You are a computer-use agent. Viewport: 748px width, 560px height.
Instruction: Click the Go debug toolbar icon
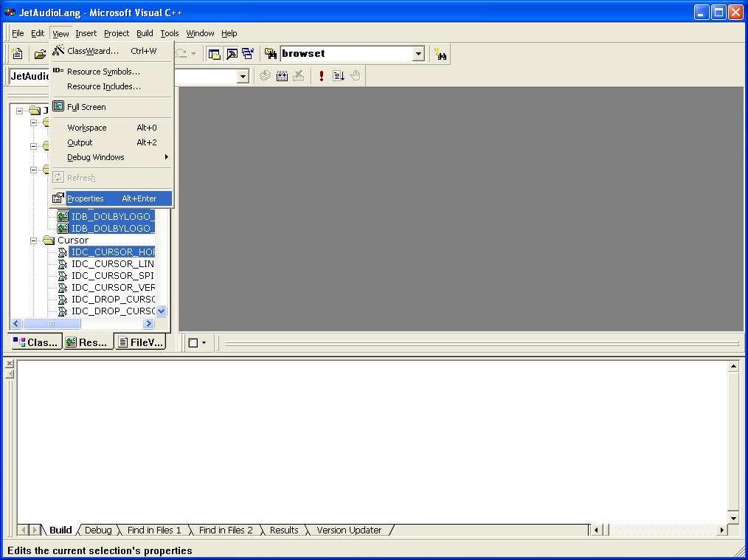pyautogui.click(x=338, y=76)
